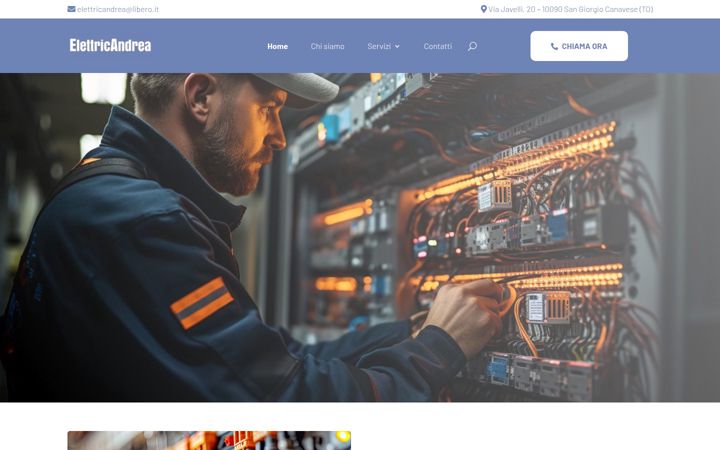Click the map pin location icon
This screenshot has width=720, height=450.
(x=483, y=9)
